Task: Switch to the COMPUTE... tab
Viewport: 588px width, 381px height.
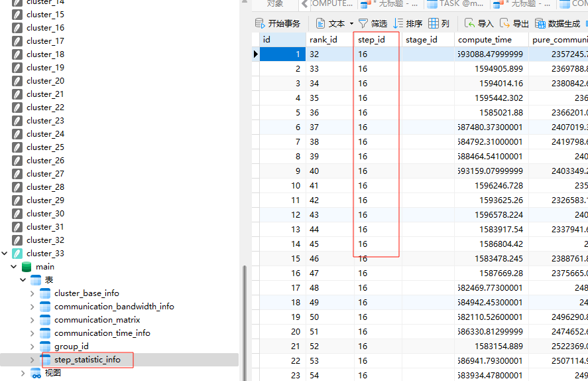Action: pyautogui.click(x=331, y=4)
